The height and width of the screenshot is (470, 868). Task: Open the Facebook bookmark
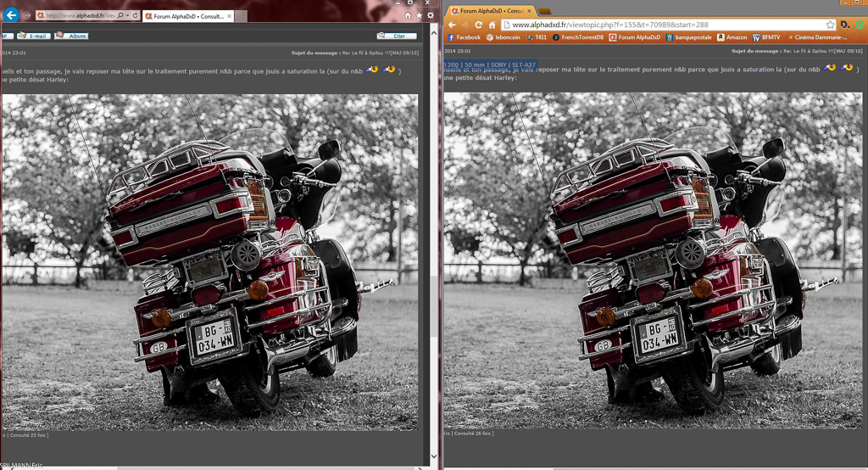pos(464,37)
